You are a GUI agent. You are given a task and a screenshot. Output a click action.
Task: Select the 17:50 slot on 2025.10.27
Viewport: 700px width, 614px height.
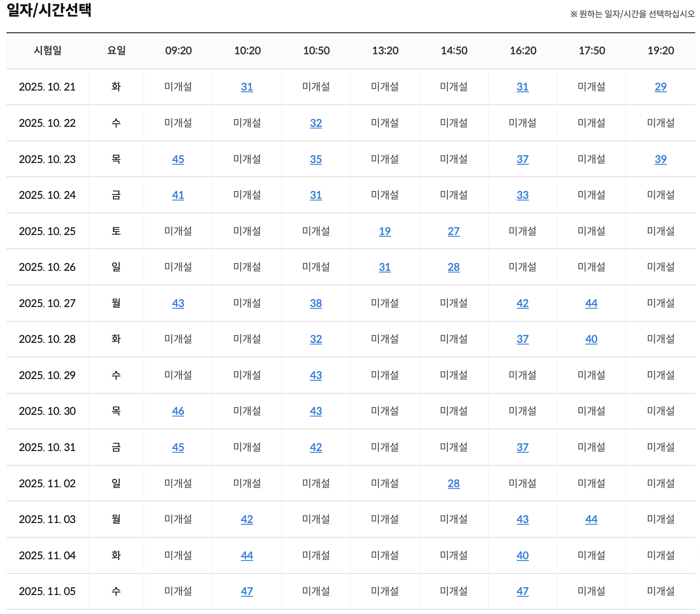pos(591,303)
